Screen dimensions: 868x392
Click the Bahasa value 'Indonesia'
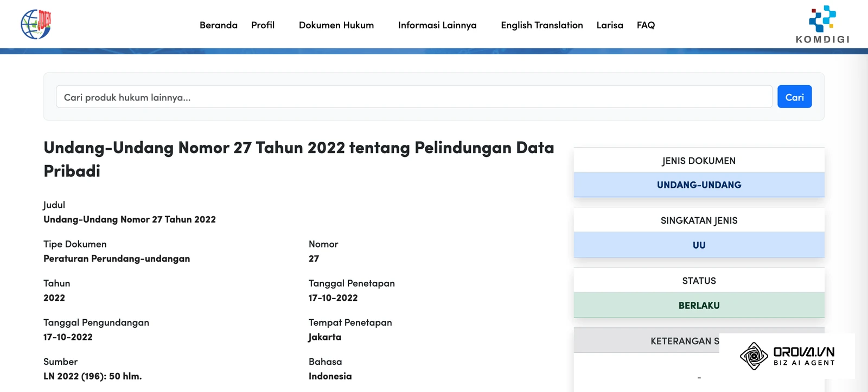[x=330, y=376]
